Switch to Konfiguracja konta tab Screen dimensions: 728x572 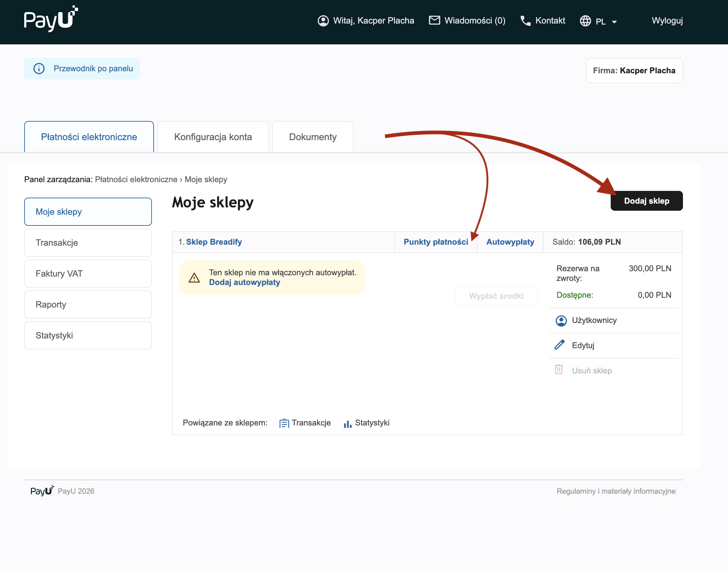click(213, 137)
